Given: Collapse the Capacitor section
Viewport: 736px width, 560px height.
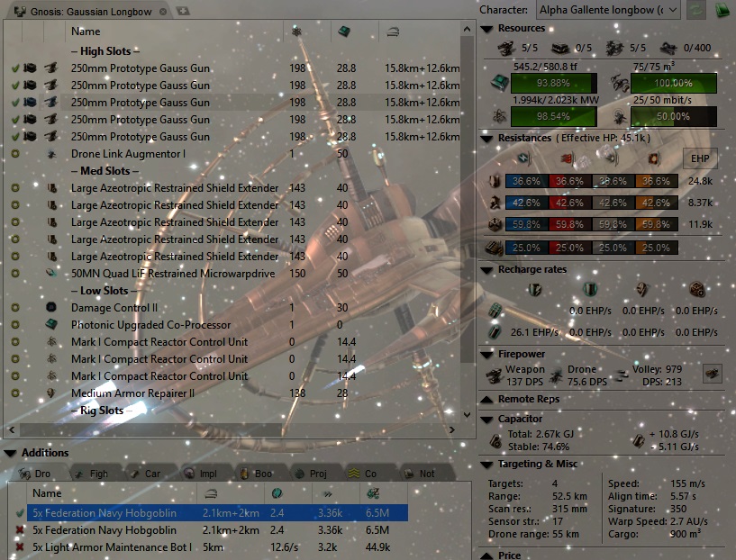Looking at the screenshot, I should pos(486,420).
